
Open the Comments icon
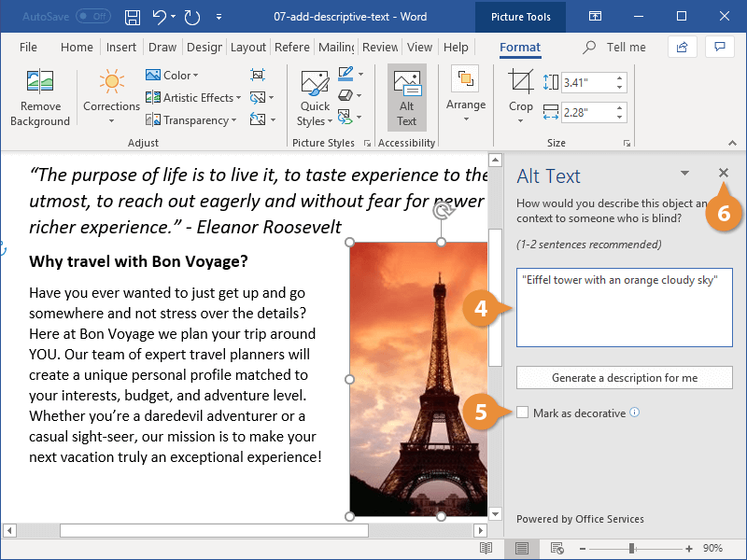[719, 47]
